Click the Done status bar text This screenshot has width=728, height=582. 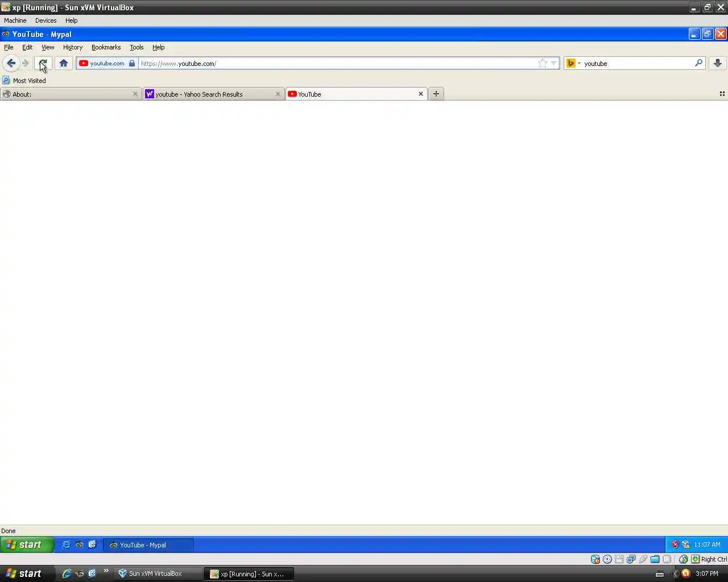pyautogui.click(x=9, y=531)
